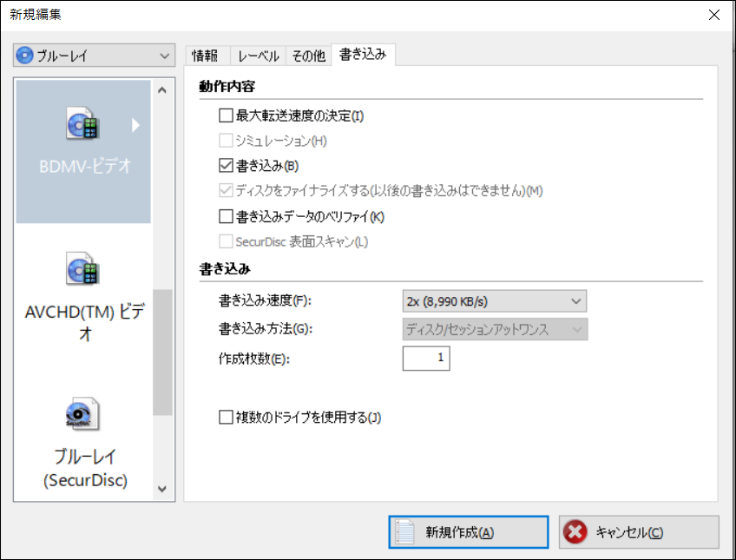
Task: Click the sidebar scrollbar down arrow
Action: point(161,489)
